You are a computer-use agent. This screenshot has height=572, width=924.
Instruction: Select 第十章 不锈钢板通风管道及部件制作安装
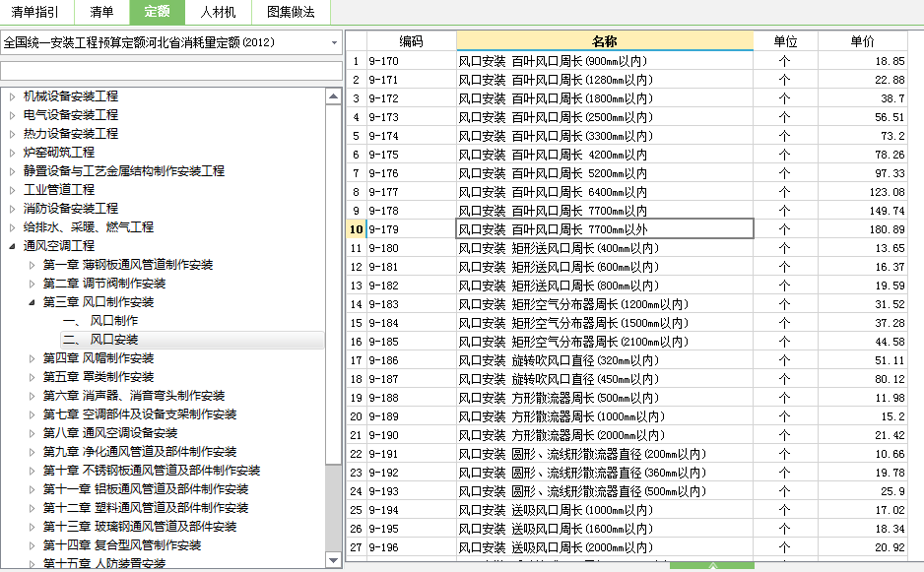[x=152, y=471]
